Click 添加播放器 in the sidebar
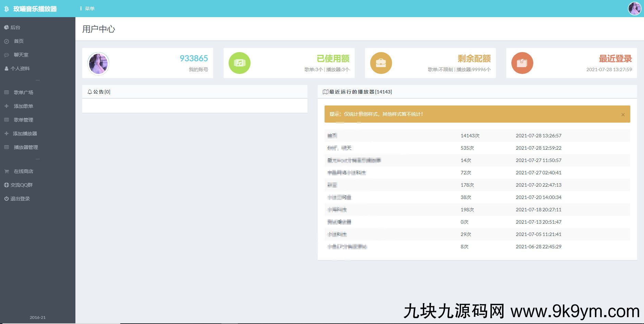Viewport: 644px width, 324px height. pyautogui.click(x=25, y=134)
